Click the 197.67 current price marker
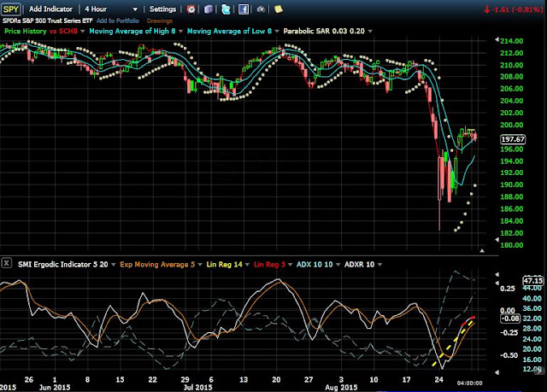This screenshot has width=547, height=392. pos(513,139)
